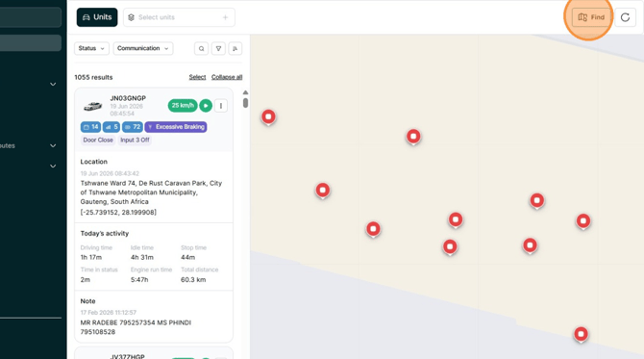Open the JV377HGP unit card

[x=154, y=353]
